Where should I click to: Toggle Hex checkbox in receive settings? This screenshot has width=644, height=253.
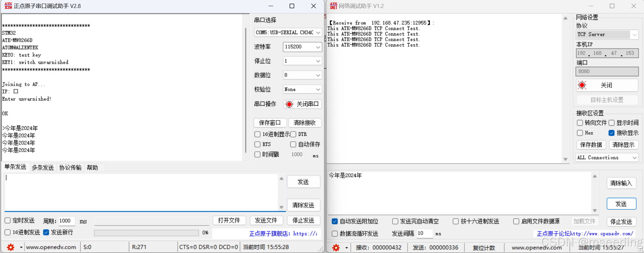point(580,133)
